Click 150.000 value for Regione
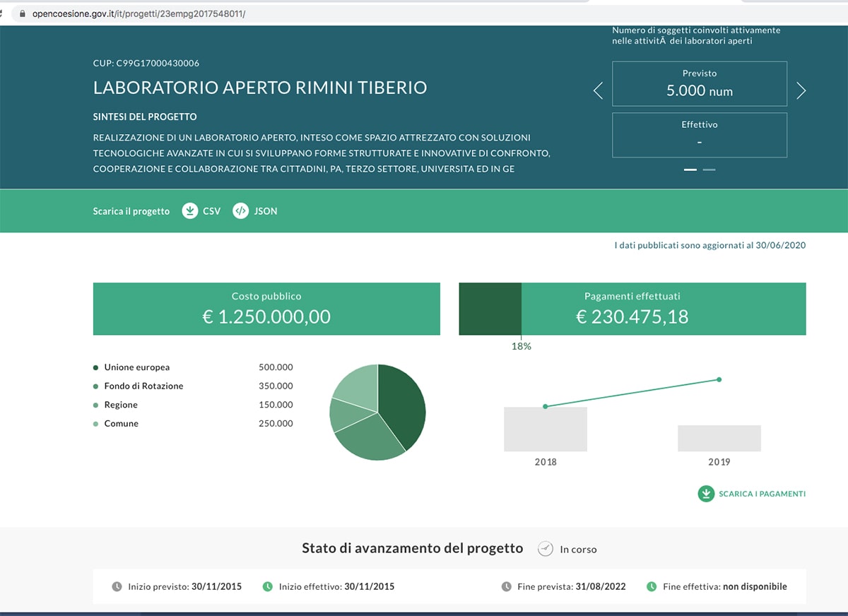The height and width of the screenshot is (616, 848). [x=276, y=405]
